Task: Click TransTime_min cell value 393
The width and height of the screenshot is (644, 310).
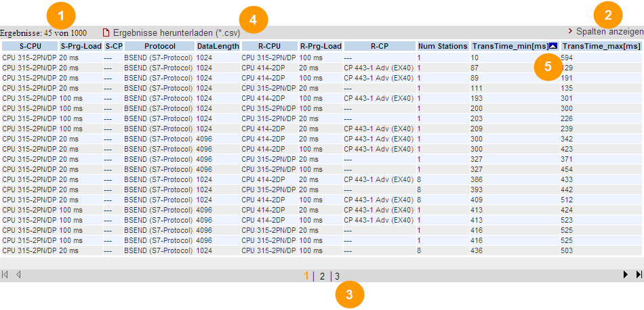Action: click(476, 190)
